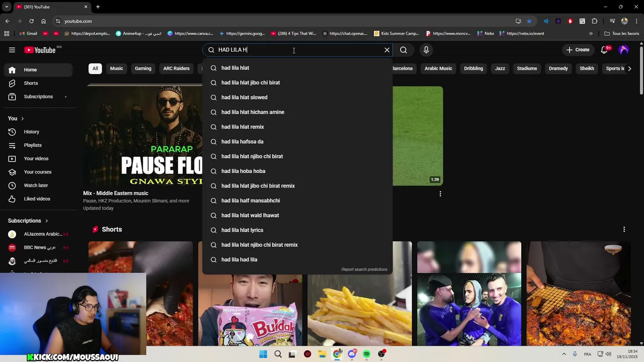This screenshot has height=362, width=644.
Task: Open the notifications bell
Action: pyautogui.click(x=605, y=50)
